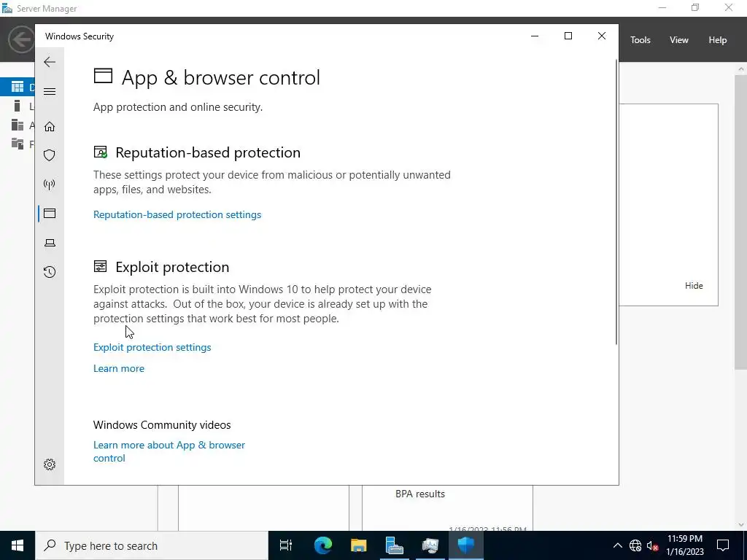This screenshot has height=560, width=747.
Task: Open the taskbar icon right of Server Manager
Action: (x=430, y=545)
